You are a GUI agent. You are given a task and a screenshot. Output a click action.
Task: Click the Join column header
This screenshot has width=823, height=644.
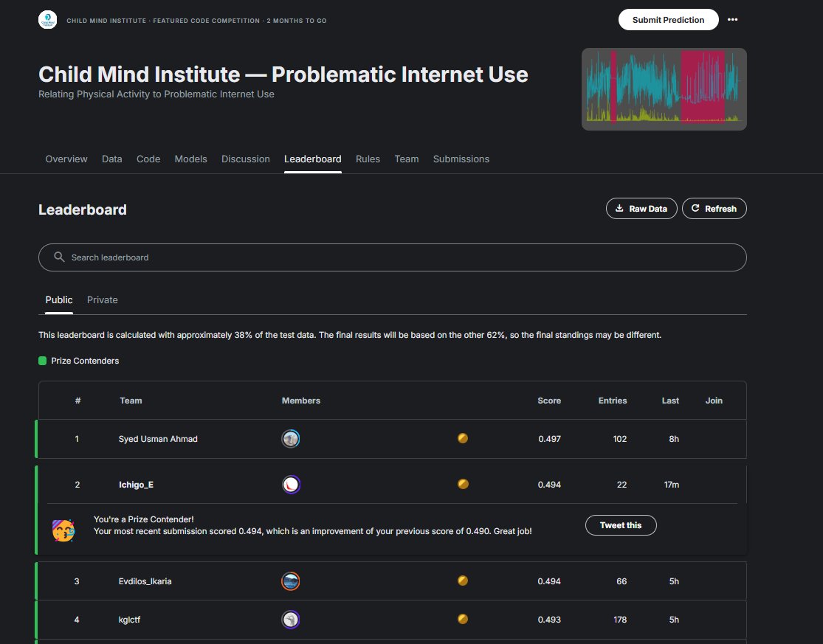coord(714,401)
